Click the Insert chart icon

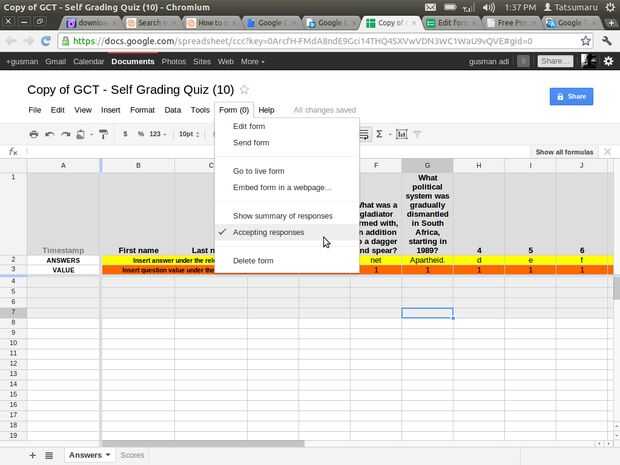tap(401, 134)
